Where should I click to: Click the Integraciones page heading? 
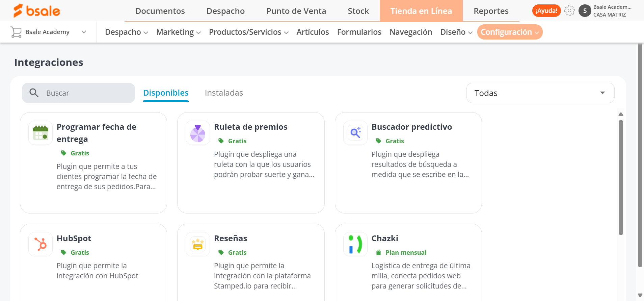coord(49,62)
